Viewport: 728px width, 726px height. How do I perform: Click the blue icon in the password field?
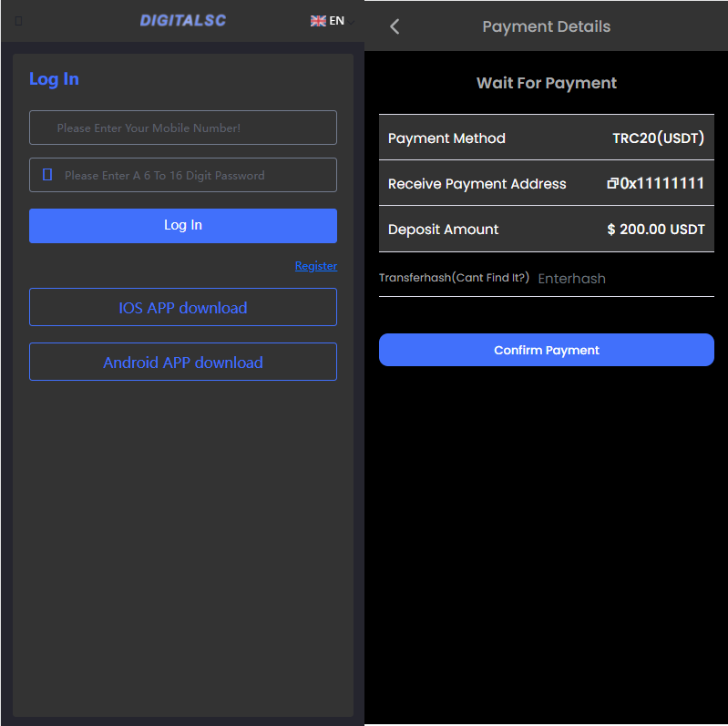point(47,175)
